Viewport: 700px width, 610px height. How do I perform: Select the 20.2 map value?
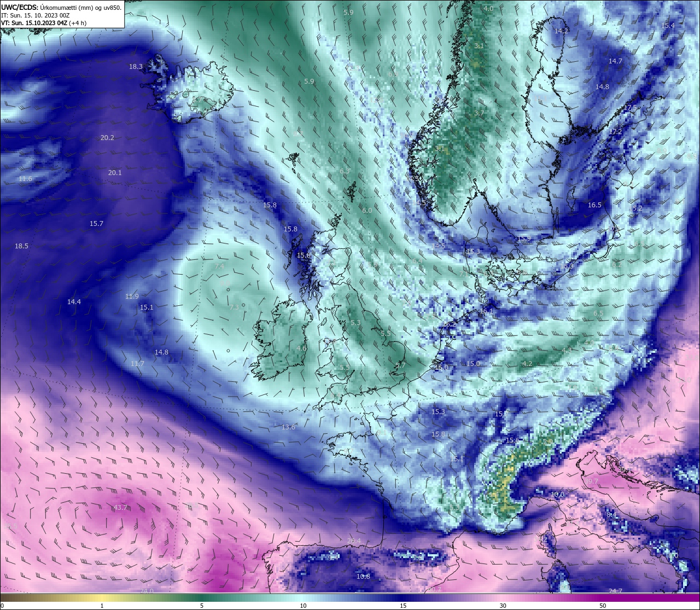click(x=107, y=138)
